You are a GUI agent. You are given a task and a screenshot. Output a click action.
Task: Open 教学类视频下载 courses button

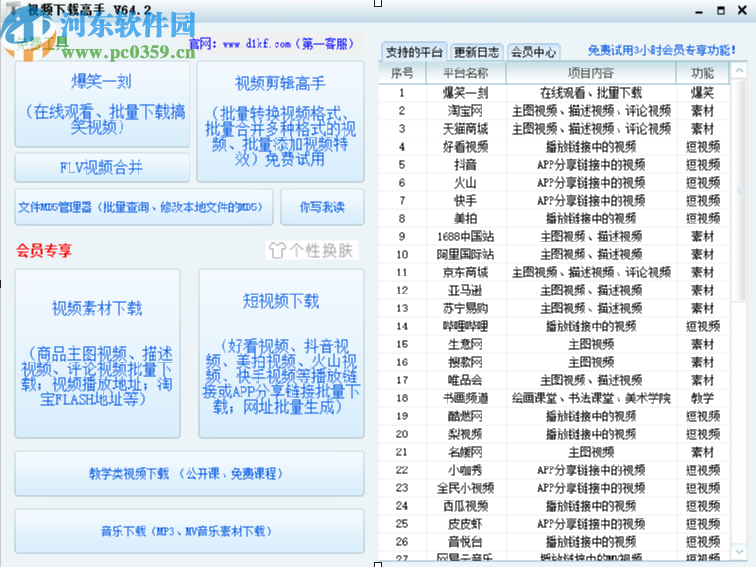click(189, 473)
